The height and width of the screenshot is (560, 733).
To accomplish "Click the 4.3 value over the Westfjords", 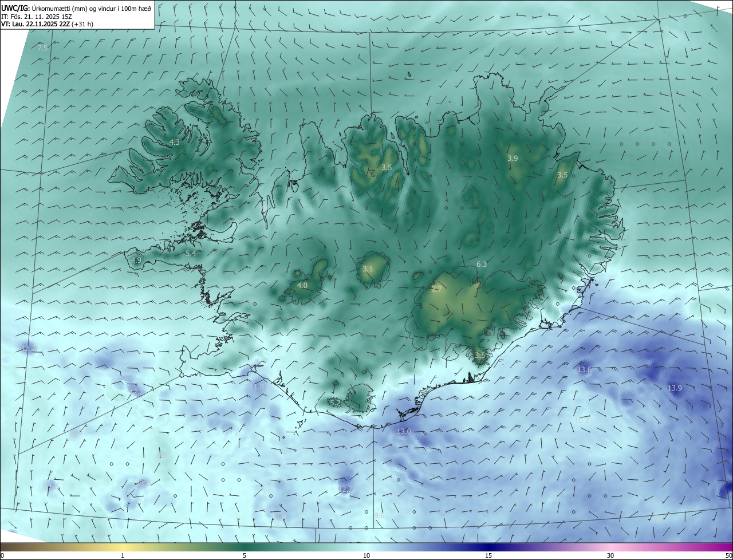I will click(x=174, y=142).
